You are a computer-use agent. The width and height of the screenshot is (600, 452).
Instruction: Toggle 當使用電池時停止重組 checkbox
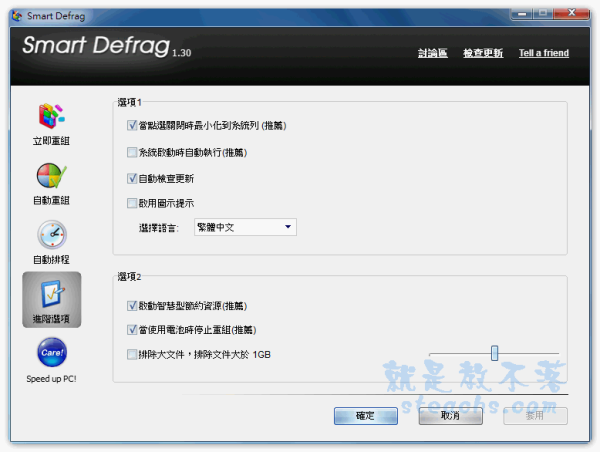click(x=132, y=330)
